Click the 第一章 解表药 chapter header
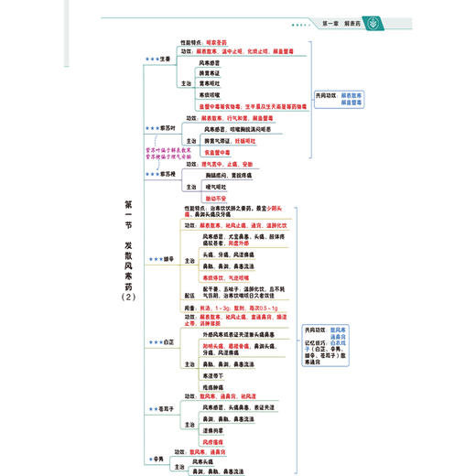The height and width of the screenshot is (476, 476). tap(341, 24)
